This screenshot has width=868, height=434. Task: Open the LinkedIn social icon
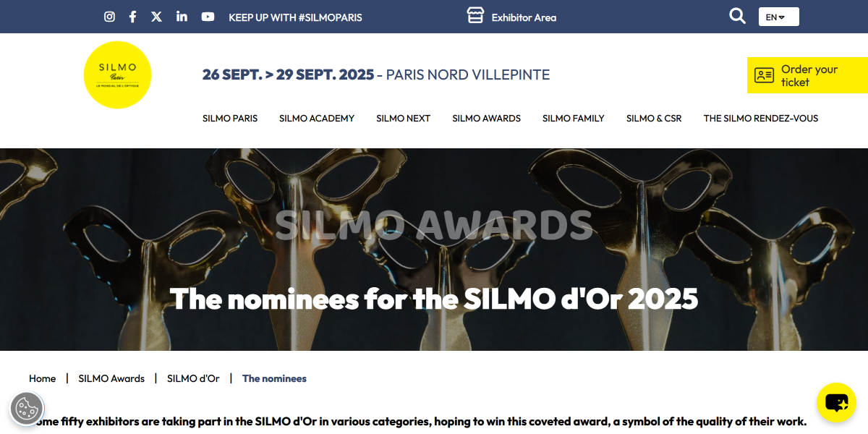click(182, 16)
